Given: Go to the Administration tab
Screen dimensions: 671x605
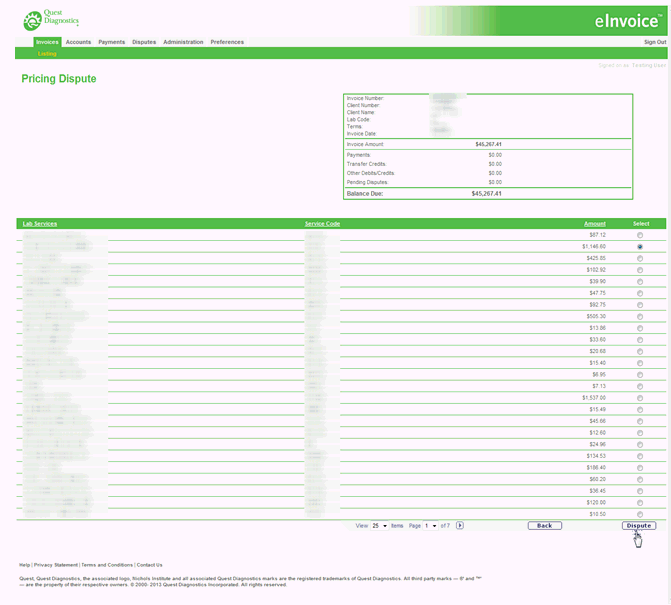Looking at the screenshot, I should 183,42.
